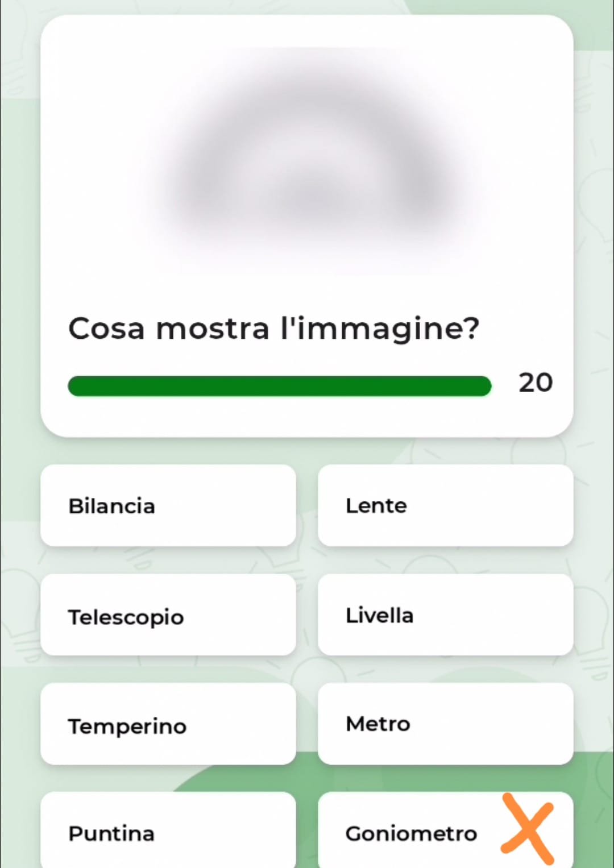
Task: Pick the Telescopio option
Action: (x=168, y=614)
